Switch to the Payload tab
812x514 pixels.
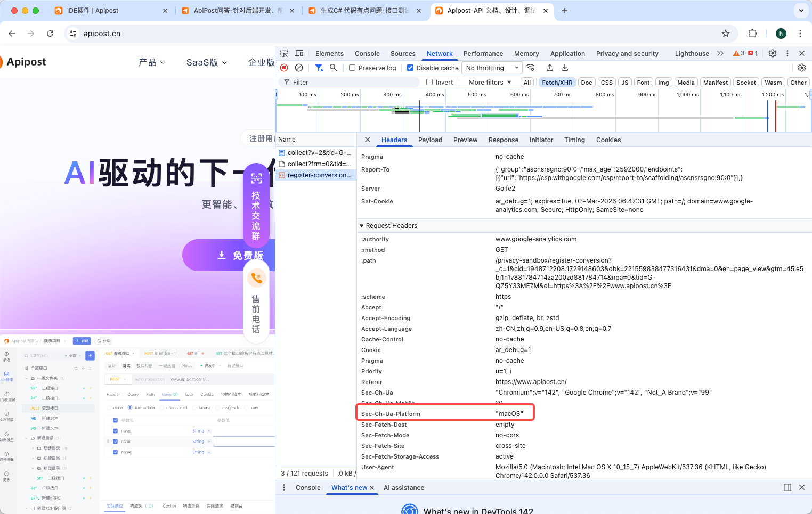tap(430, 140)
